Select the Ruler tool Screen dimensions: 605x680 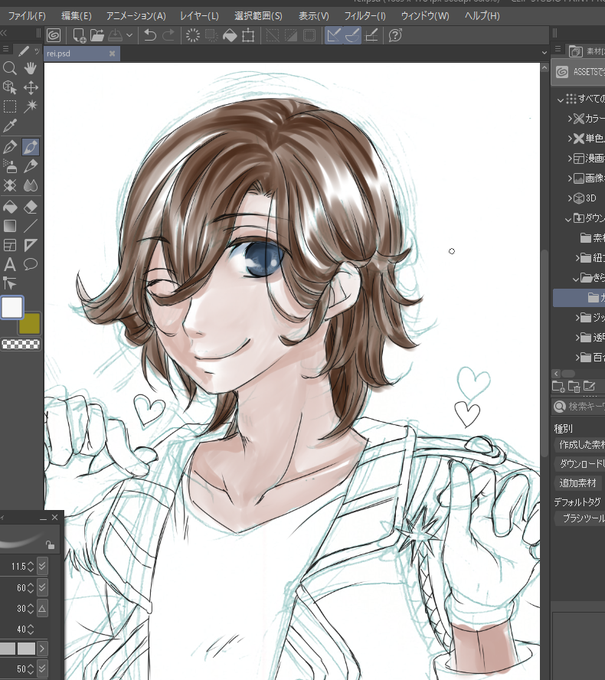[x=30, y=245]
